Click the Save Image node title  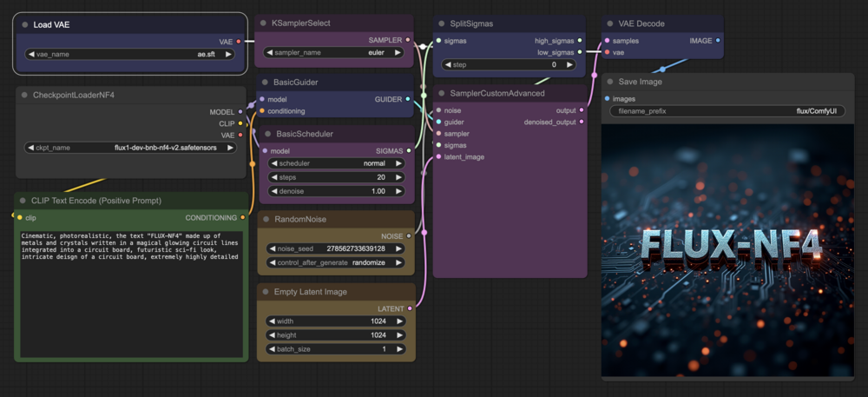tap(641, 82)
